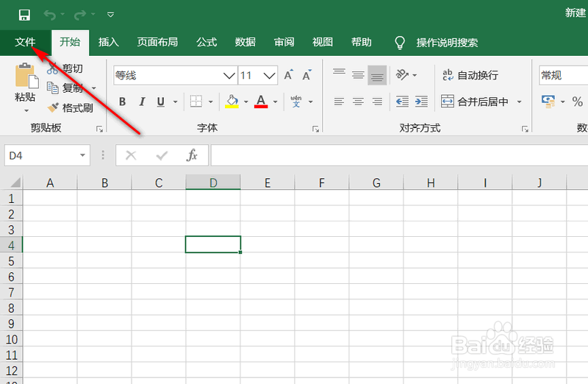Expand the 合并后居中 dropdown arrow
The width and height of the screenshot is (588, 384).
(520, 102)
